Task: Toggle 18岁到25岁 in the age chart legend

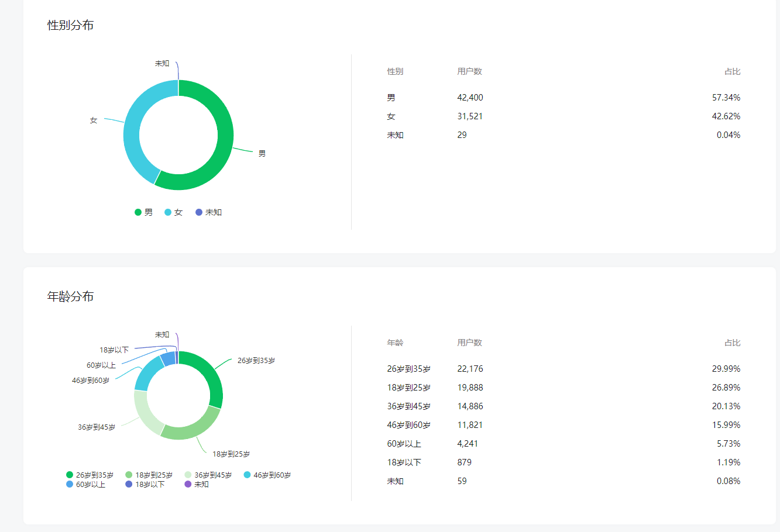Action: point(149,475)
